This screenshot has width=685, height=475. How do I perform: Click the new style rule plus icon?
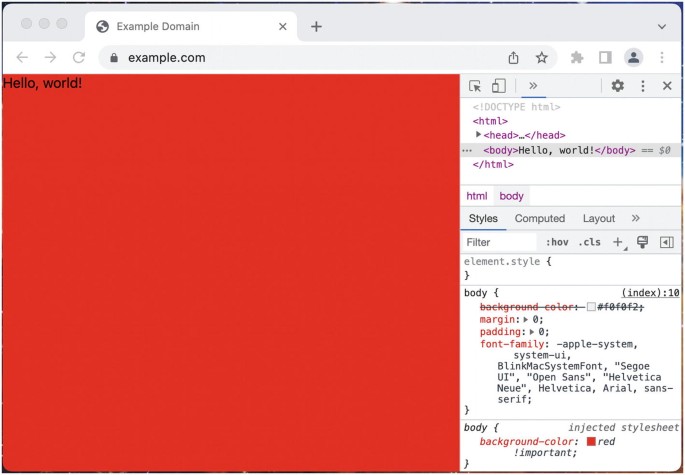coord(617,242)
